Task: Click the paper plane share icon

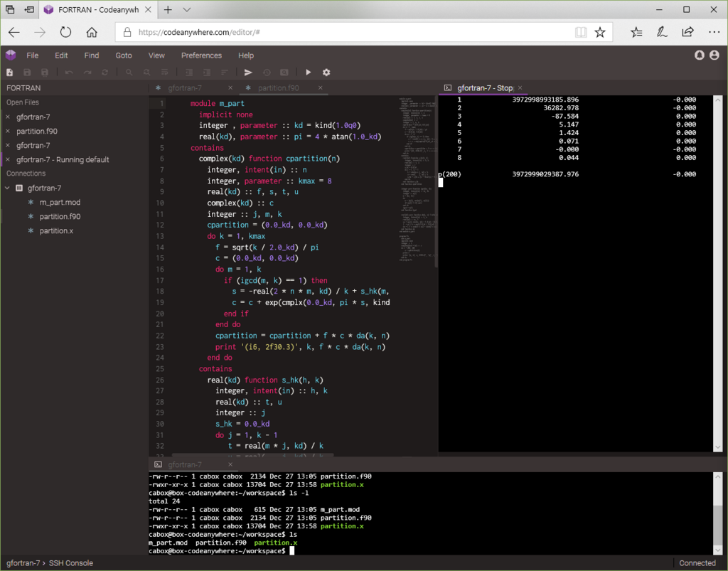Action: [248, 73]
